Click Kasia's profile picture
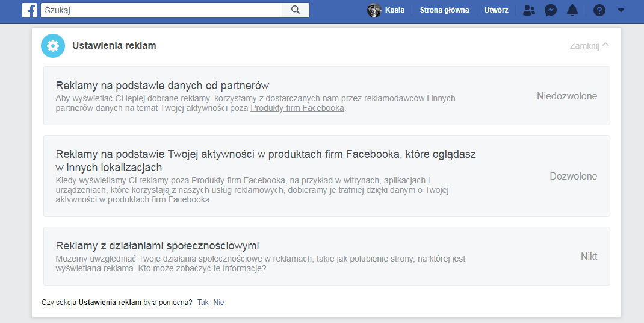This screenshot has height=323, width=644. 374,10
